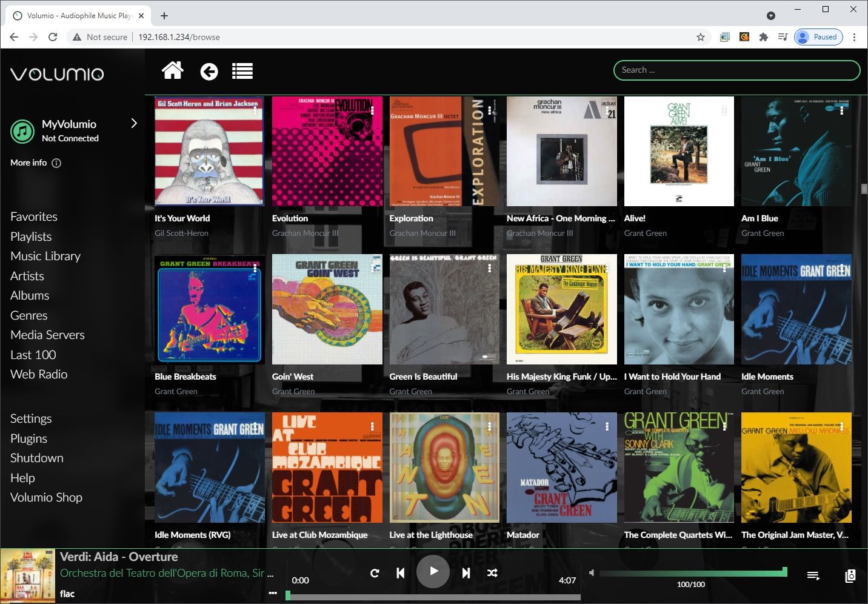This screenshot has height=604, width=868.
Task: Toggle repeat playback
Action: pyautogui.click(x=375, y=572)
